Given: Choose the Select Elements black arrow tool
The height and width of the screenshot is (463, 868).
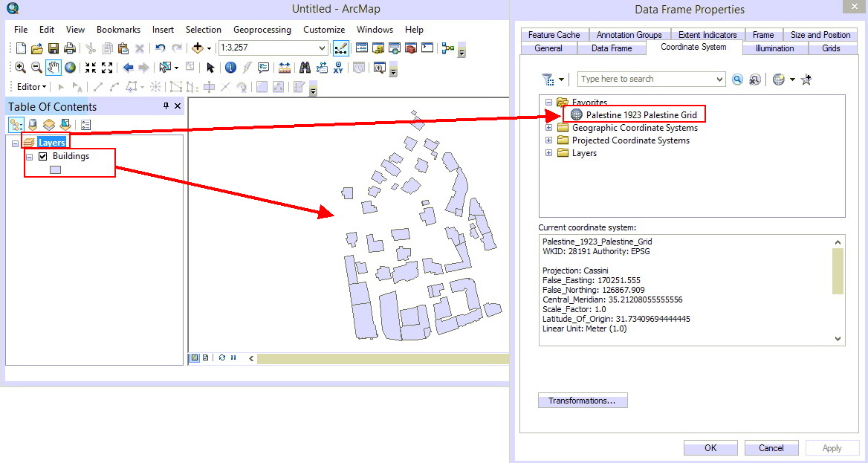Looking at the screenshot, I should point(210,68).
